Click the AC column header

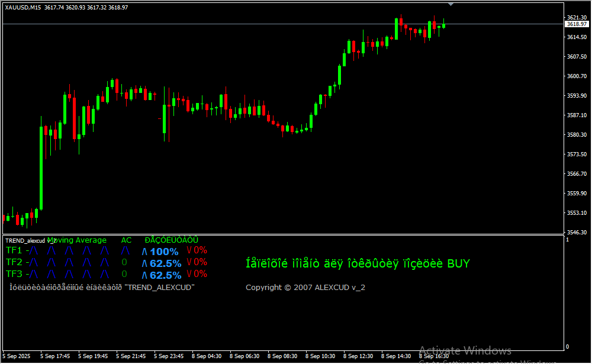pos(126,240)
